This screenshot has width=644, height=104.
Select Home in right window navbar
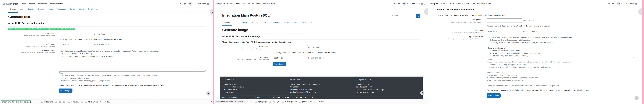pos(452,3)
